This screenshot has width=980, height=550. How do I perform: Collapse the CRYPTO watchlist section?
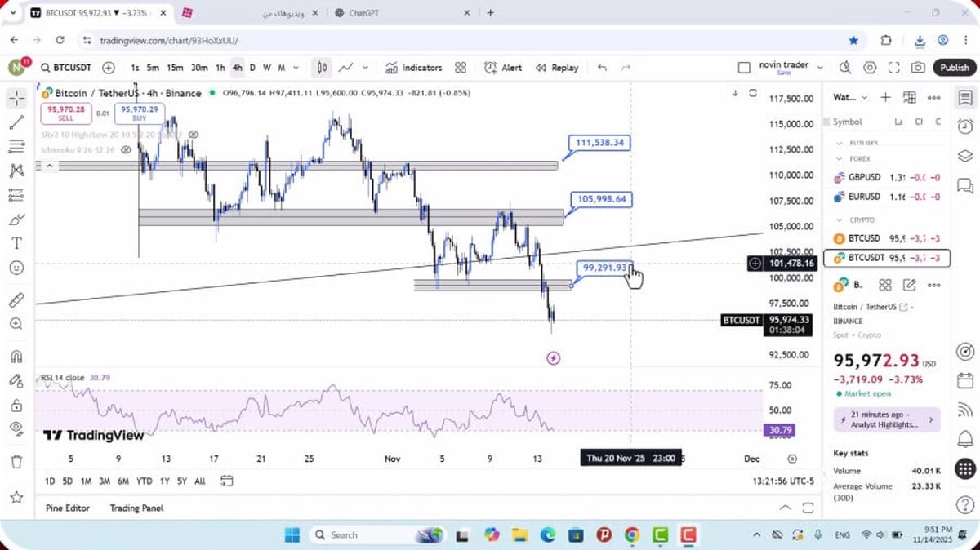click(x=839, y=220)
